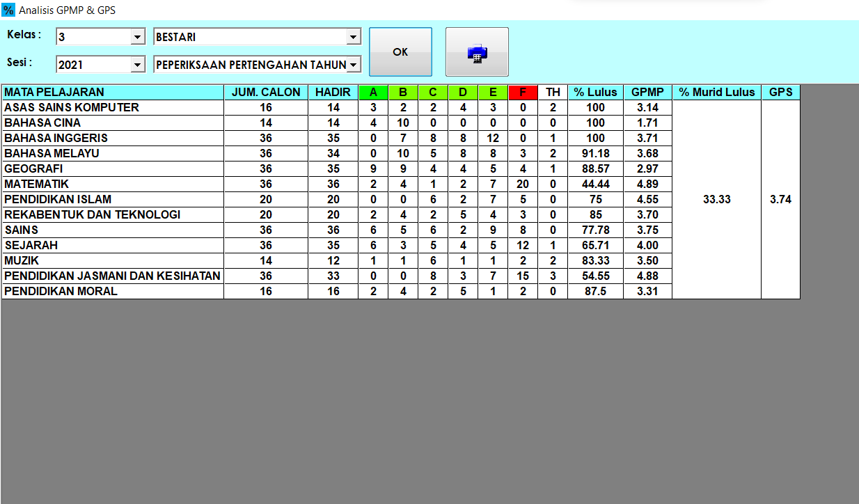Open the Kelas number dropdown arrow
The image size is (859, 504).
[x=137, y=37]
